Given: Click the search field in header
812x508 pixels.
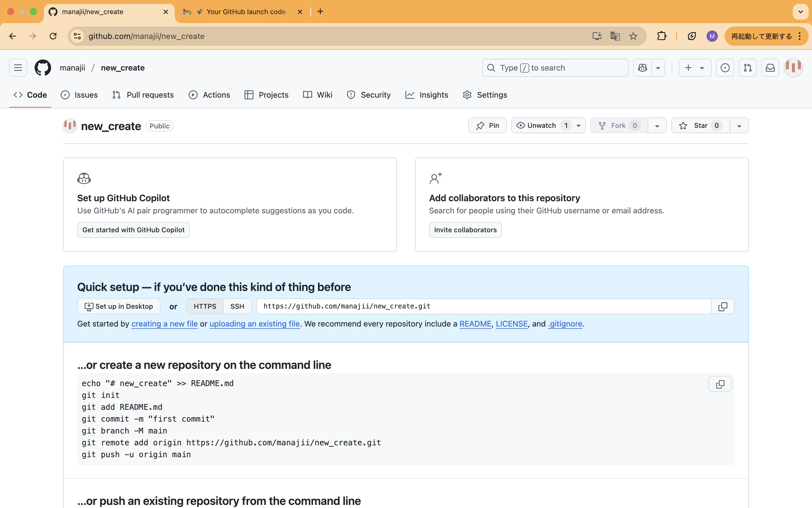Looking at the screenshot, I should [555, 68].
